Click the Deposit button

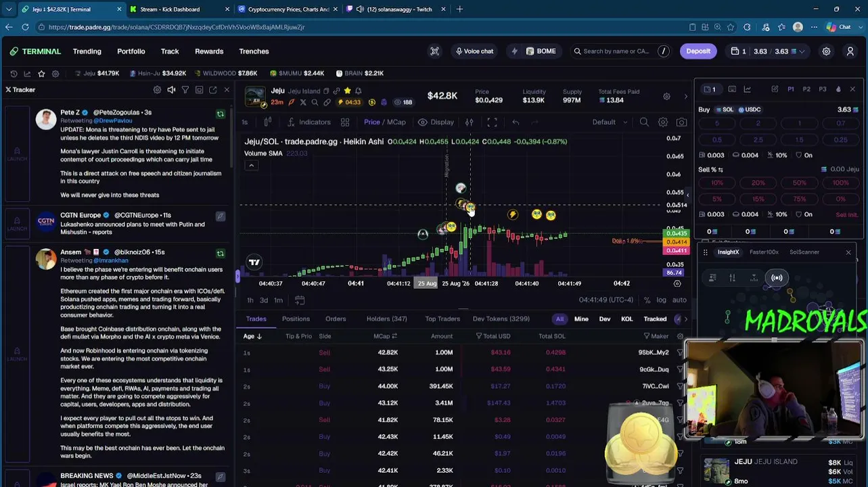pos(698,51)
